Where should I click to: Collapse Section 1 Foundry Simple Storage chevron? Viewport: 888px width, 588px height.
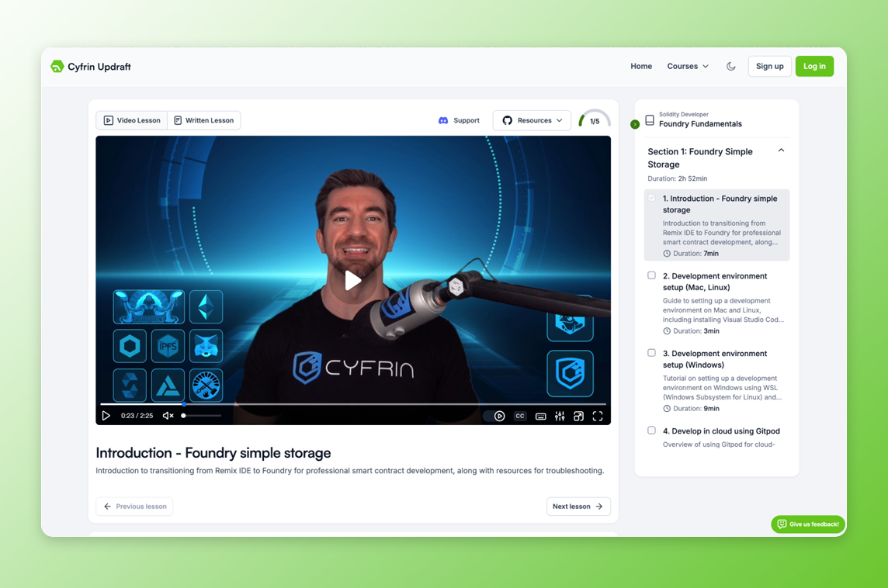(781, 150)
